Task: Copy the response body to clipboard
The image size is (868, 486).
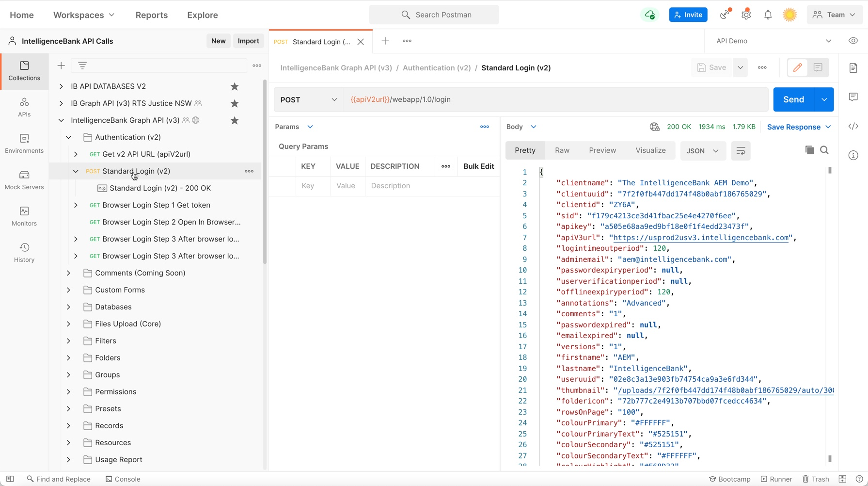Action: (809, 150)
